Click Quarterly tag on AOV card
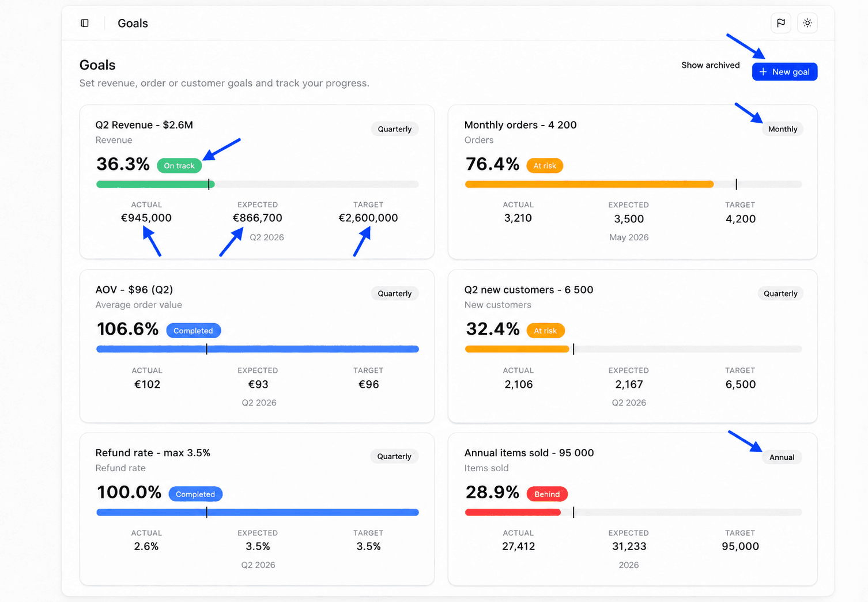The width and height of the screenshot is (868, 602). tap(395, 293)
